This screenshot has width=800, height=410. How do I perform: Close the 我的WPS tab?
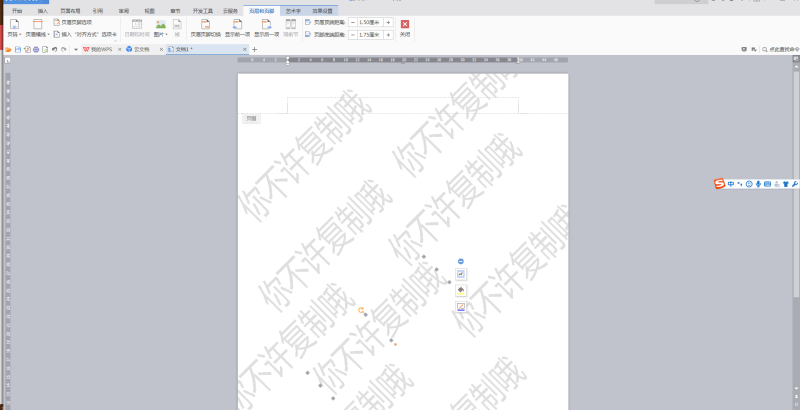[119, 49]
